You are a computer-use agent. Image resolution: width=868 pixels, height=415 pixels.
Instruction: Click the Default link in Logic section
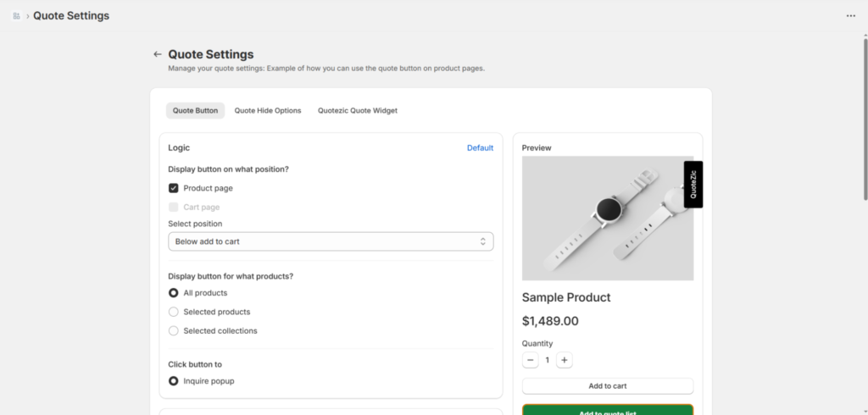point(480,147)
